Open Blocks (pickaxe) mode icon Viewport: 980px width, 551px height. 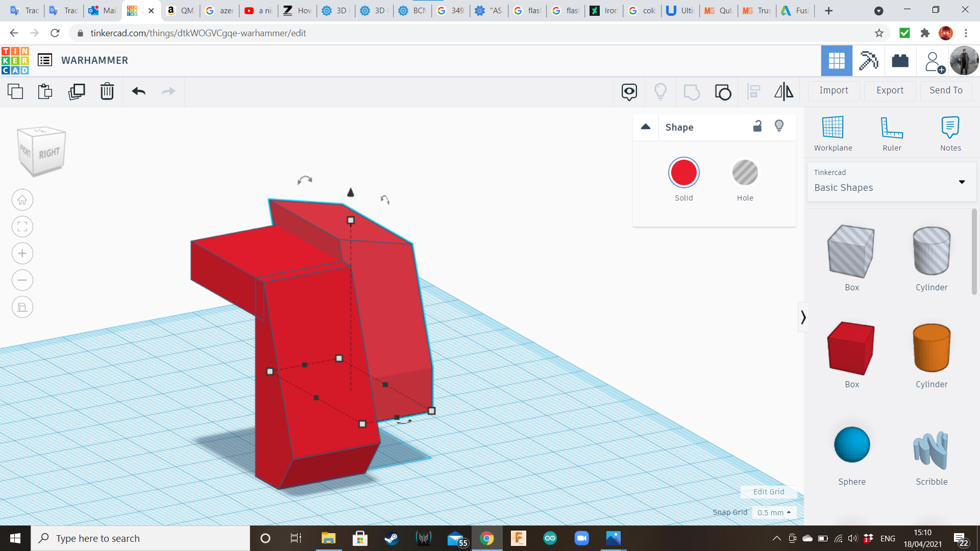click(x=868, y=61)
